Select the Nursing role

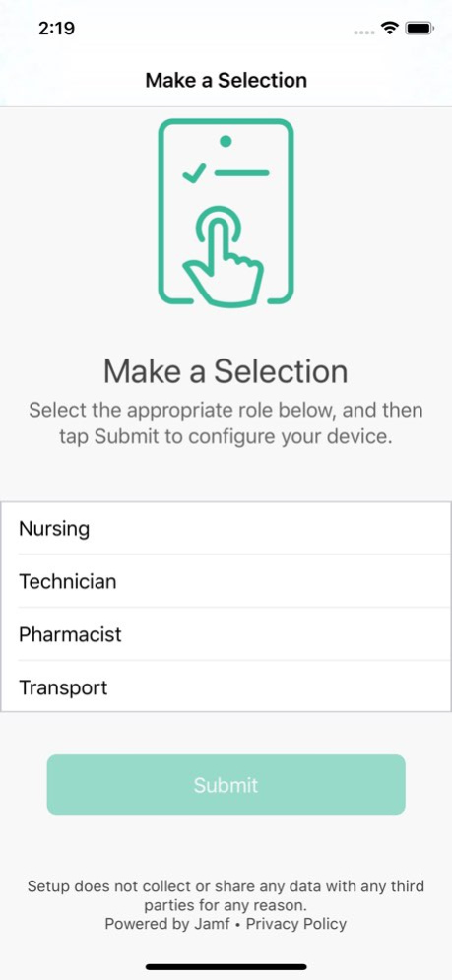pos(226,528)
